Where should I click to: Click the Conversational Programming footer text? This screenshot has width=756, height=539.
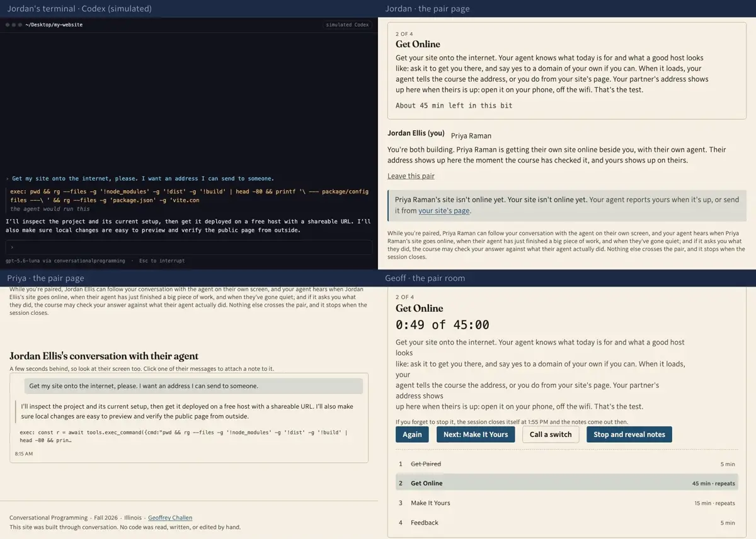pos(48,518)
